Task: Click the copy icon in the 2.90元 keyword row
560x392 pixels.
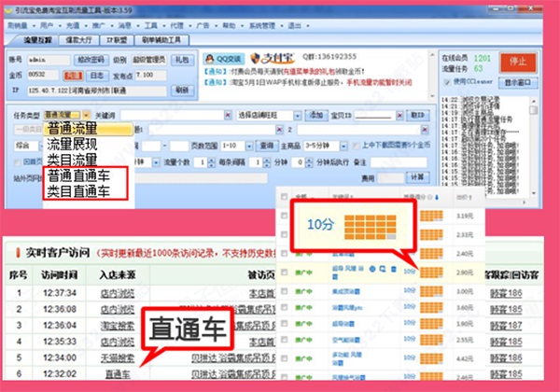Action: pos(383,269)
